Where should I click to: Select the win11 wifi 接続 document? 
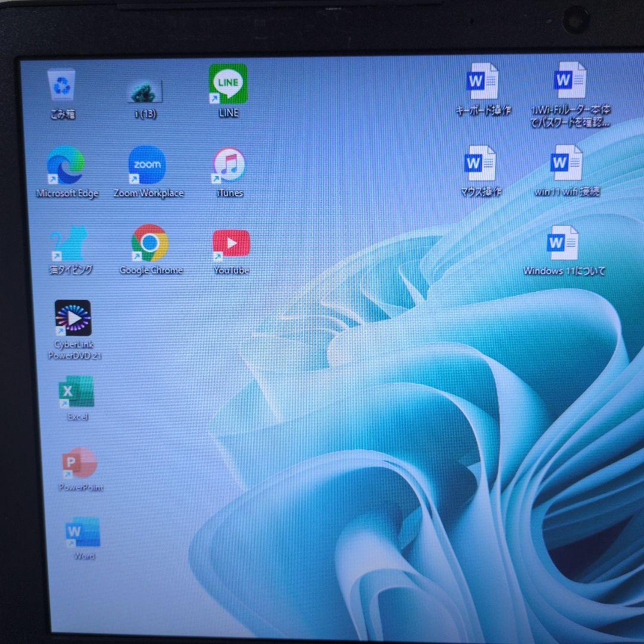coord(566,163)
